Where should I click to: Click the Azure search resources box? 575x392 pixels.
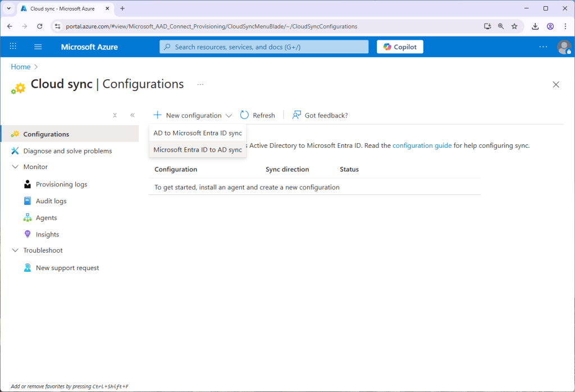click(264, 47)
